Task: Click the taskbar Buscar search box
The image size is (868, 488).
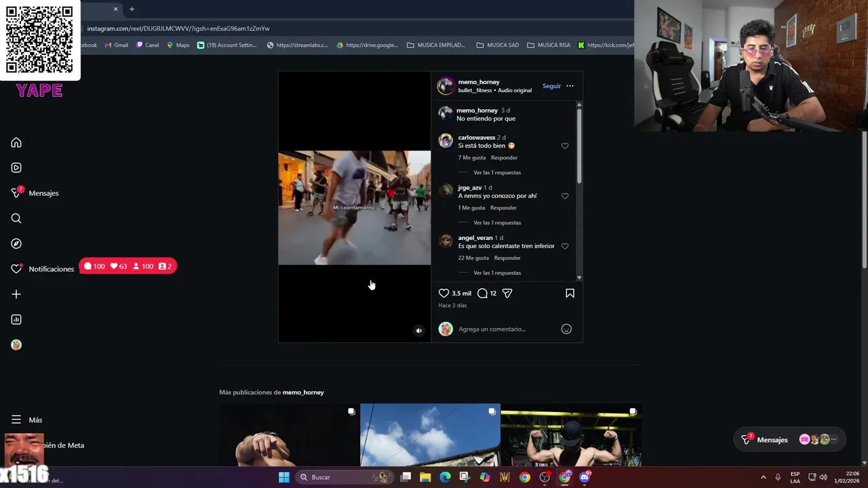Action: [344, 477]
